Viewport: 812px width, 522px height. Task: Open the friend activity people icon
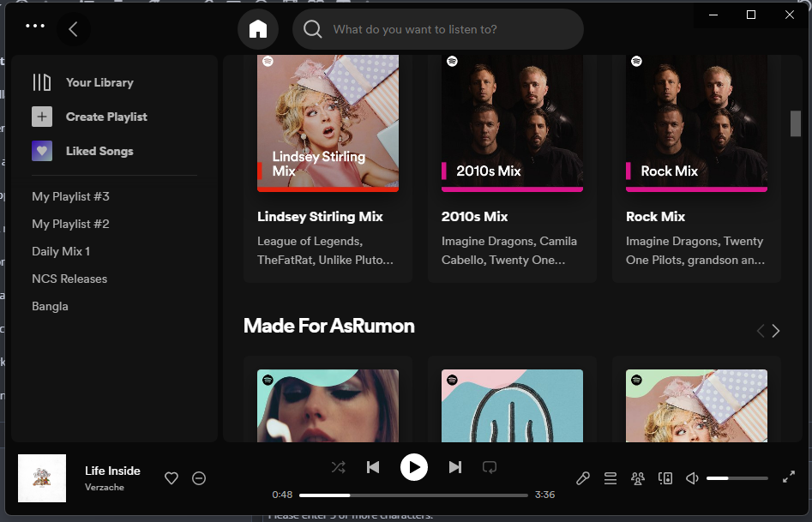[637, 478]
